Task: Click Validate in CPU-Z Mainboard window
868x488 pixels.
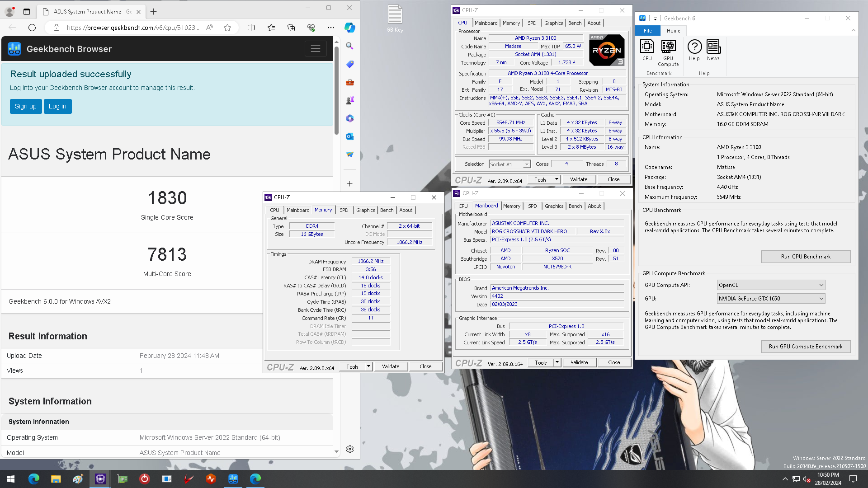Action: (x=579, y=362)
